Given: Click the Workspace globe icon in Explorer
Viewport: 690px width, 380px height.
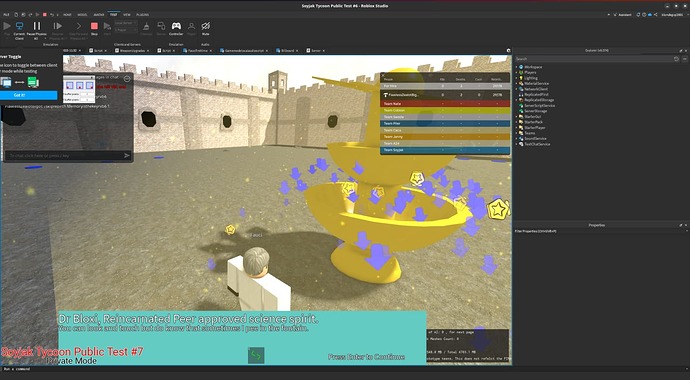Looking at the screenshot, I should 521,67.
